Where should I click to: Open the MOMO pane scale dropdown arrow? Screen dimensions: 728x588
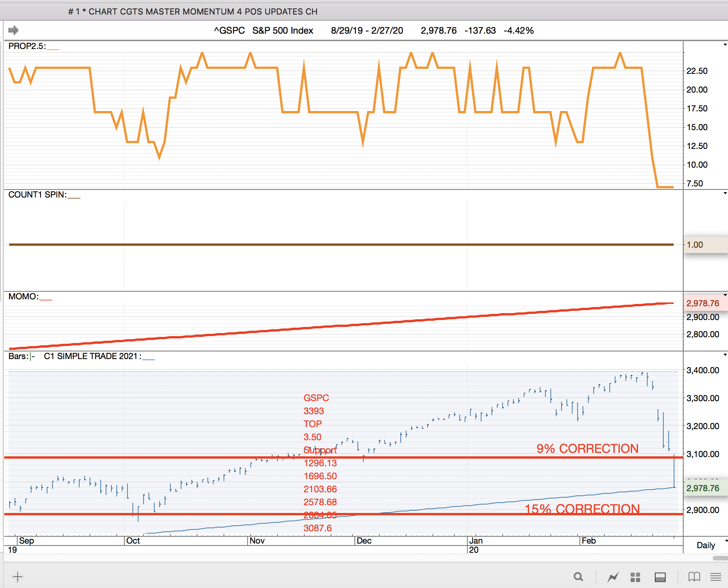point(725,295)
